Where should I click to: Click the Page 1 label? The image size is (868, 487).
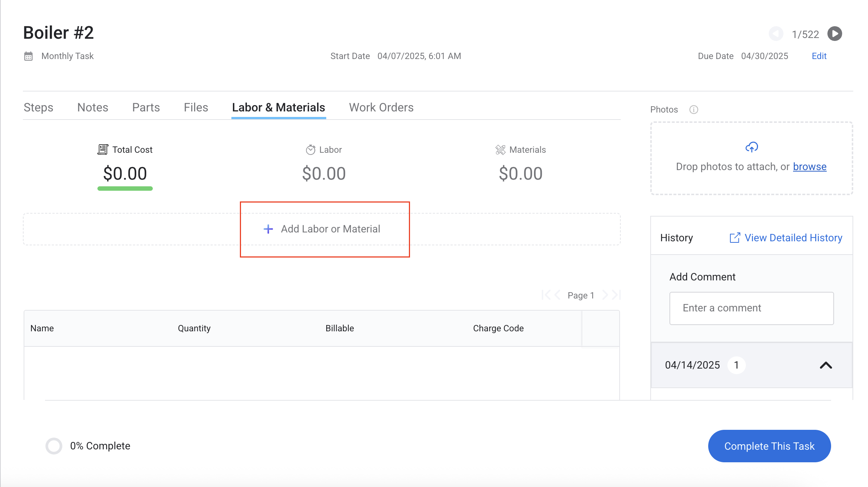click(x=581, y=296)
